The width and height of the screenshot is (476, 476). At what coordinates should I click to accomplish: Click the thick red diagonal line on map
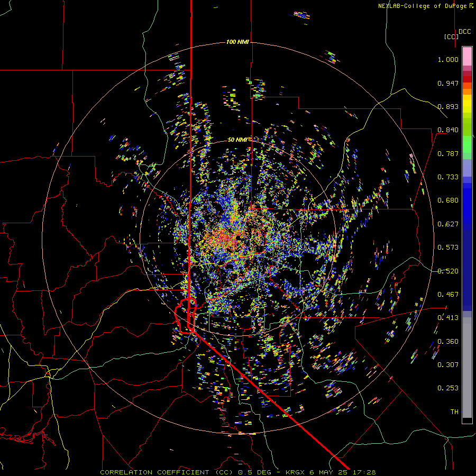pyautogui.click(x=271, y=399)
